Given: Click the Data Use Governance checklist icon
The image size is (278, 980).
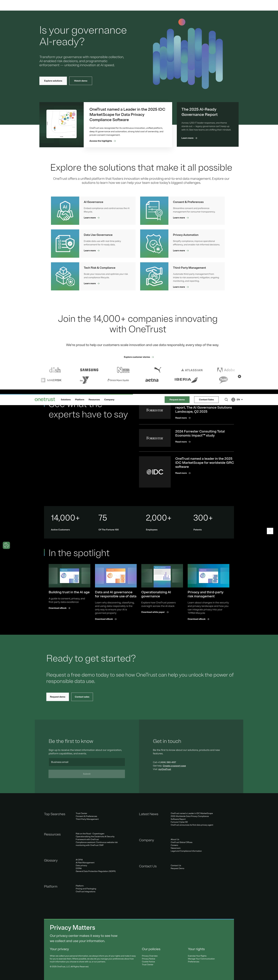Looking at the screenshot, I should coord(65,243).
